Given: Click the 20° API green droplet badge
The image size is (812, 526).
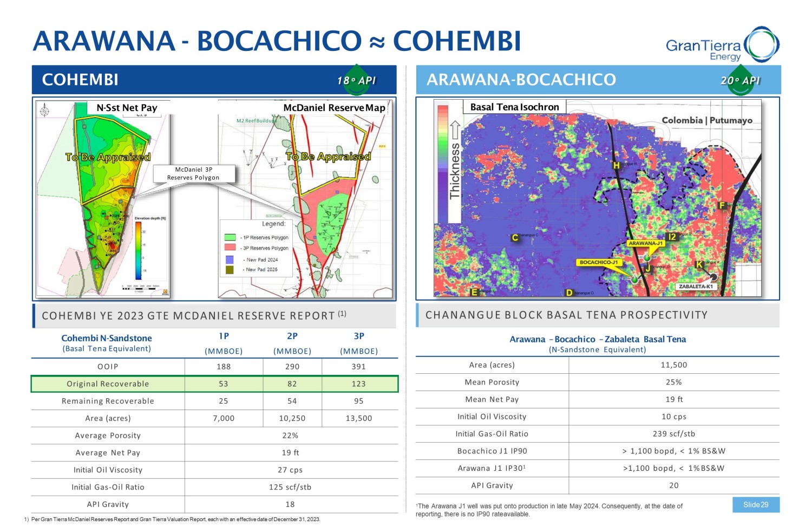Looking at the screenshot, I should (x=740, y=80).
